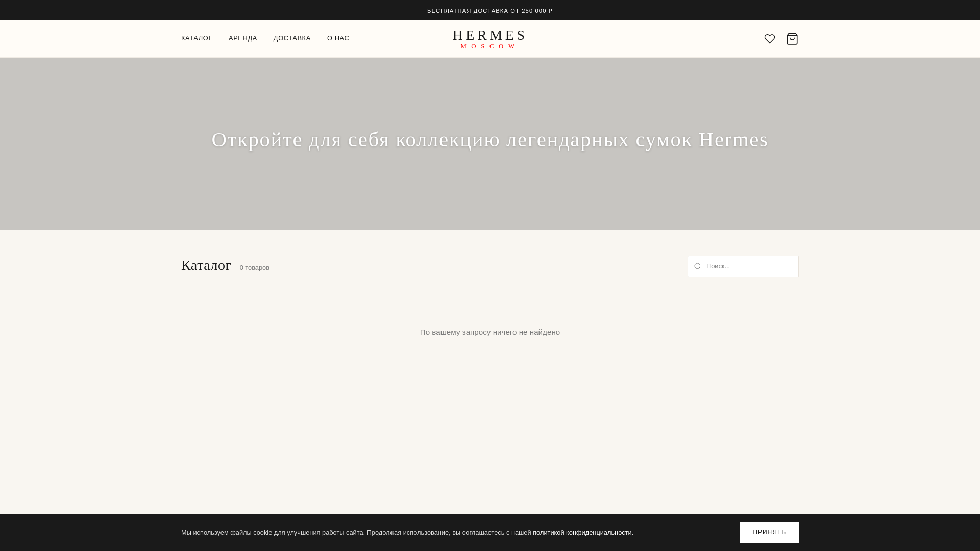Focus the Поиск search field
This screenshot has width=980, height=551.
743,266
